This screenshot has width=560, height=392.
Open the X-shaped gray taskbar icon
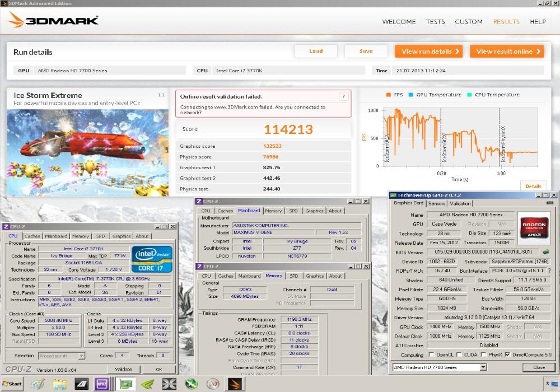[169, 384]
